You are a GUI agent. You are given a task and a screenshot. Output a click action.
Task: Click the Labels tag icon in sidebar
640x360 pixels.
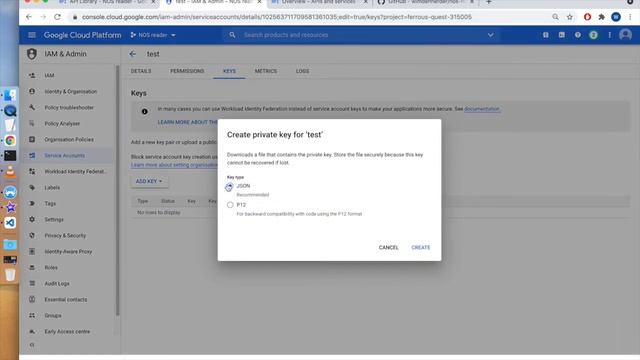(x=32, y=187)
